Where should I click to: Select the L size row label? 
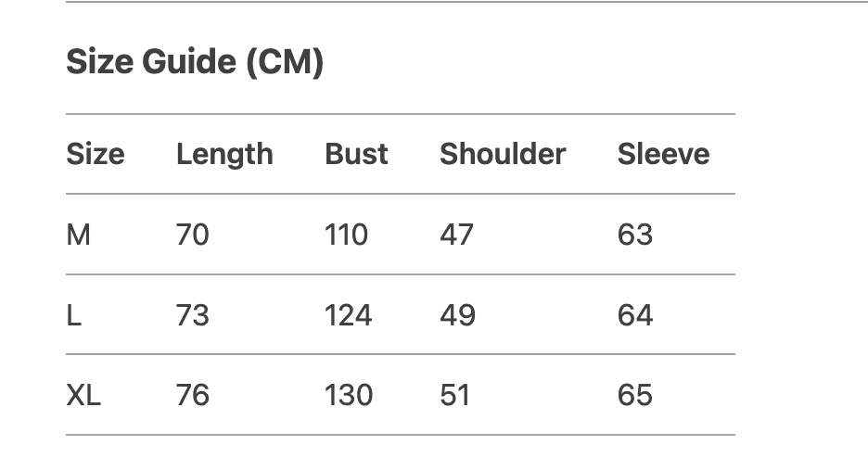click(x=74, y=316)
